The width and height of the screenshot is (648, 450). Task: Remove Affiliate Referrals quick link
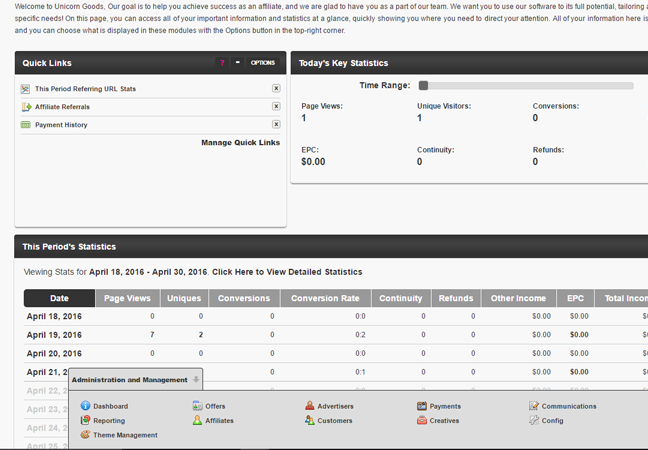(276, 106)
